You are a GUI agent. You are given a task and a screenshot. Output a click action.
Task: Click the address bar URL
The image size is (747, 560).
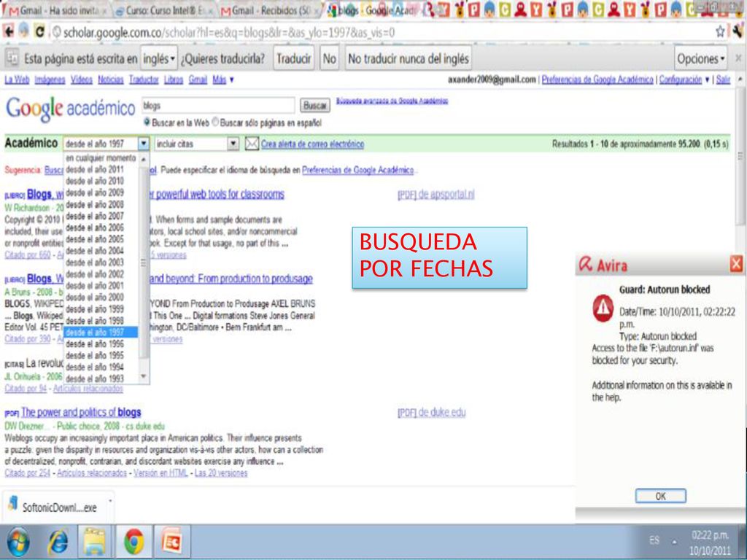click(228, 32)
